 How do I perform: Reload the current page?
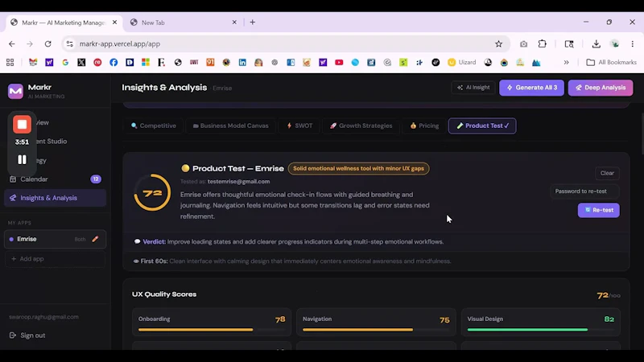click(48, 44)
